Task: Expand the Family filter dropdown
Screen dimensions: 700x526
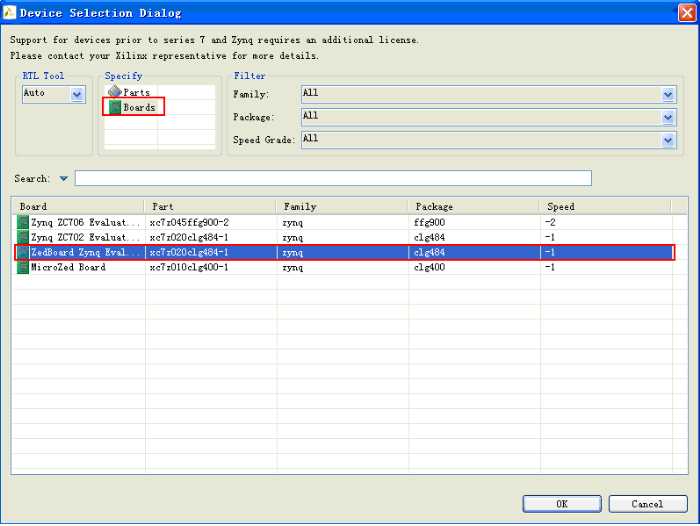Action: [668, 94]
